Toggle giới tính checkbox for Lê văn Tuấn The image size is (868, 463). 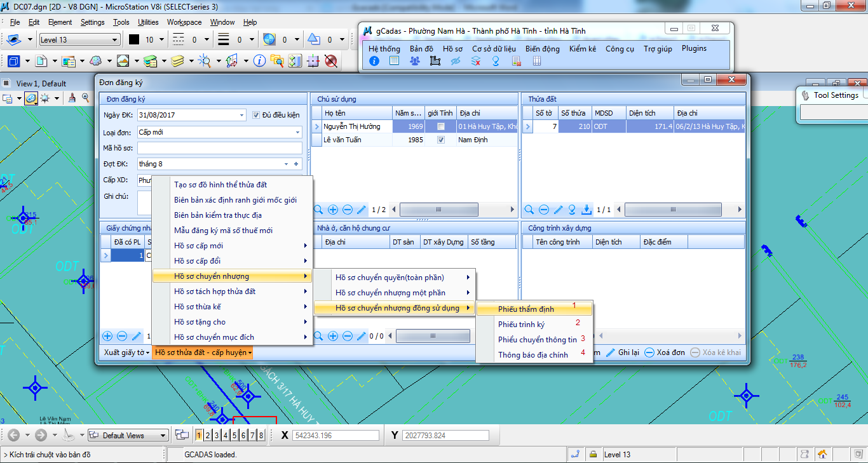(x=441, y=140)
